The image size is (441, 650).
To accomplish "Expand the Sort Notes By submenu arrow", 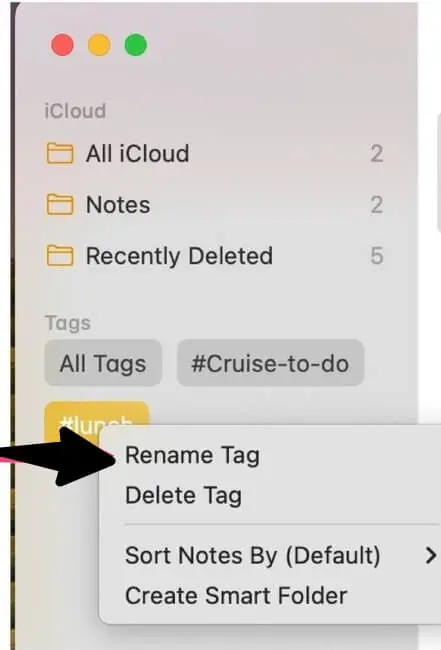I will coord(431,555).
